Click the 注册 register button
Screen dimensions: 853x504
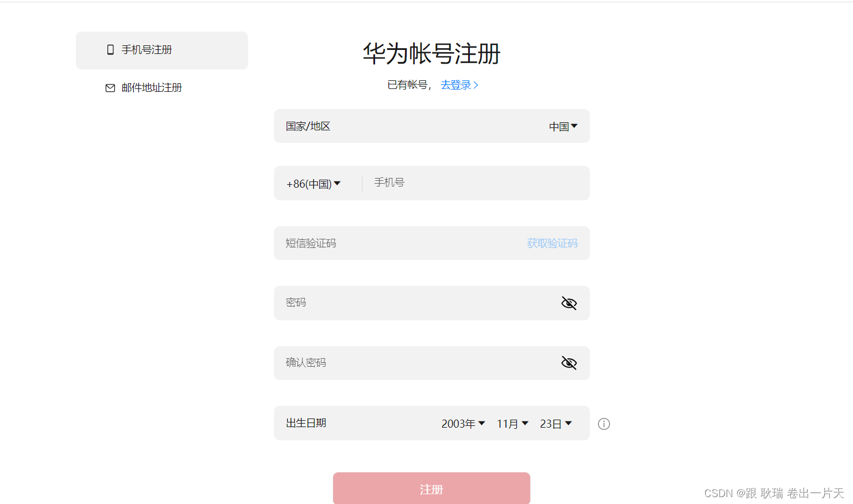click(x=431, y=489)
